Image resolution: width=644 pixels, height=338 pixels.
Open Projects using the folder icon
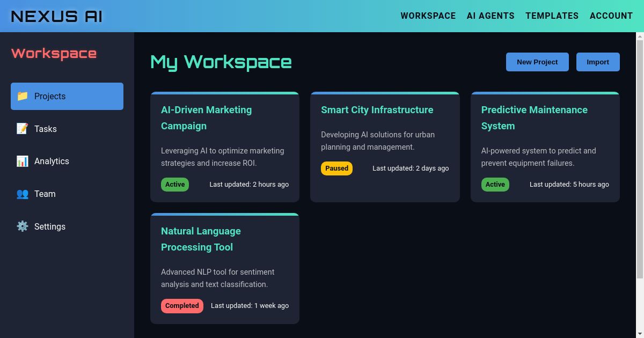(22, 96)
